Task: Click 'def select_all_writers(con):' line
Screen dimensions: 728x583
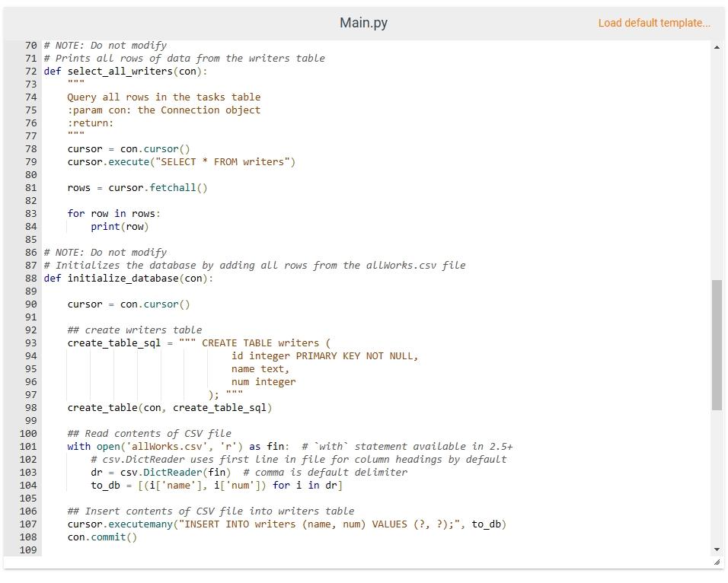Action: pyautogui.click(x=126, y=71)
